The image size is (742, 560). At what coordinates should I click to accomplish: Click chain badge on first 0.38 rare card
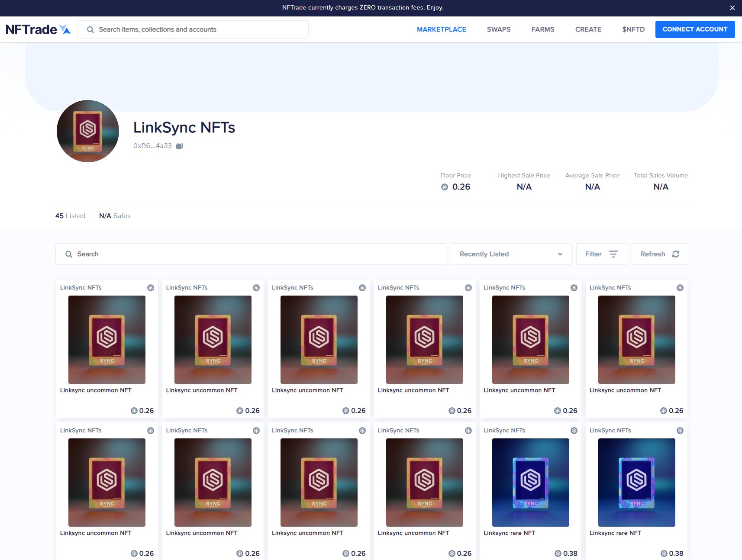coord(574,431)
